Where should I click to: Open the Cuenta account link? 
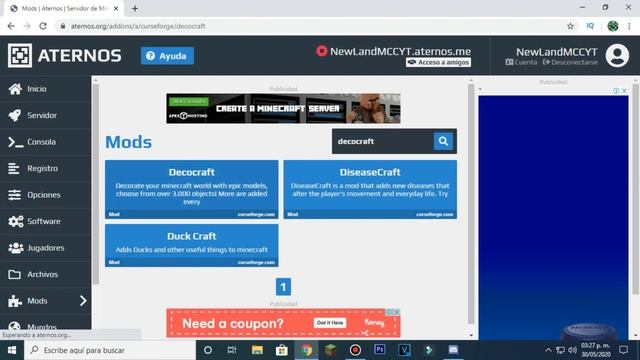tap(521, 62)
